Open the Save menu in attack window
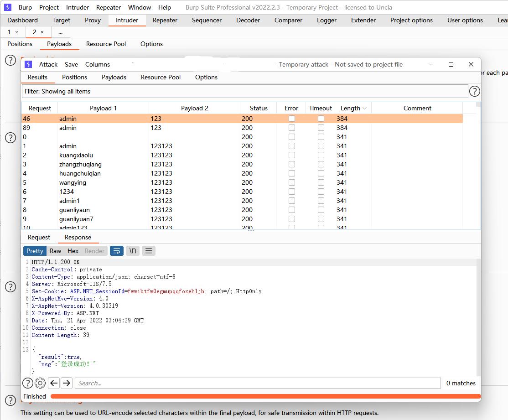Image resolution: width=508 pixels, height=420 pixels. 71,64
